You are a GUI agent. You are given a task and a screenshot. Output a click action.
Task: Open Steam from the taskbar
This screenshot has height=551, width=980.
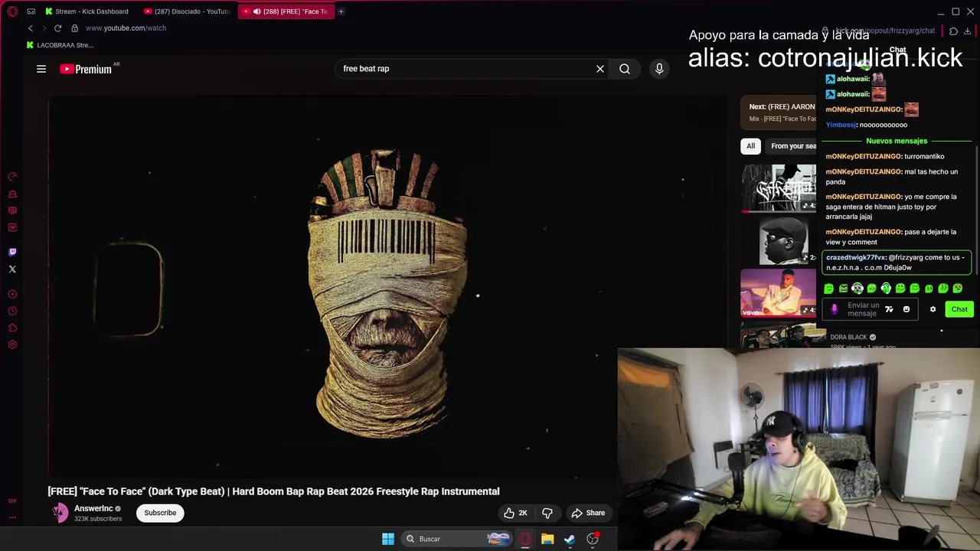(x=570, y=539)
